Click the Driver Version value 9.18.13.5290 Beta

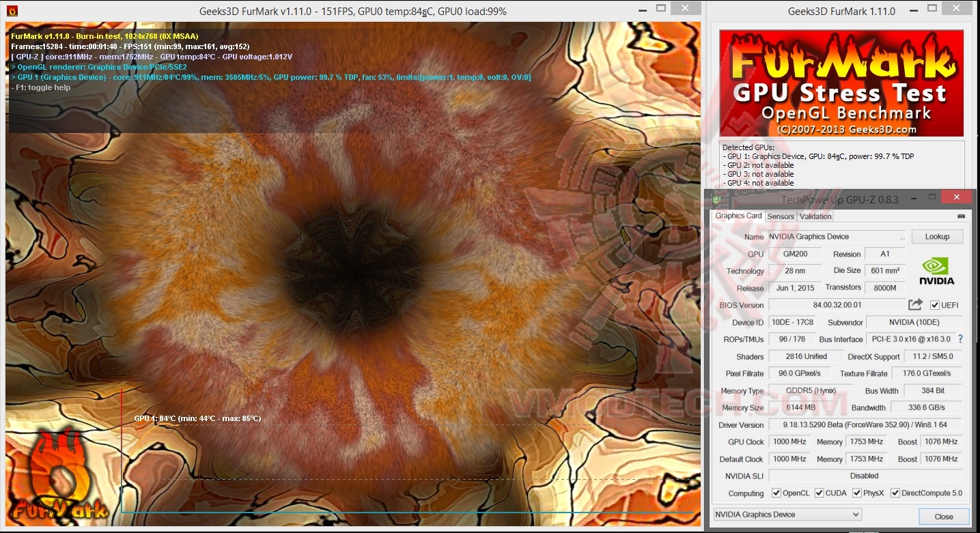[865, 424]
